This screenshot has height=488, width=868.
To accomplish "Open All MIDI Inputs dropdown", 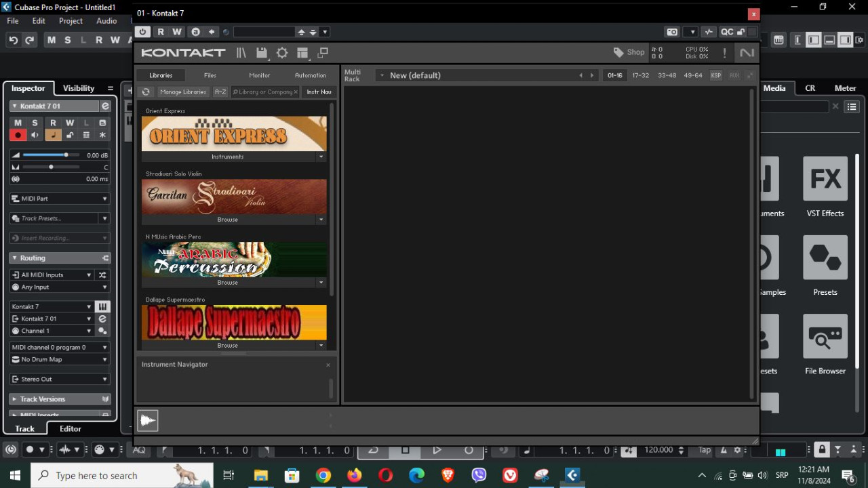I will point(52,275).
